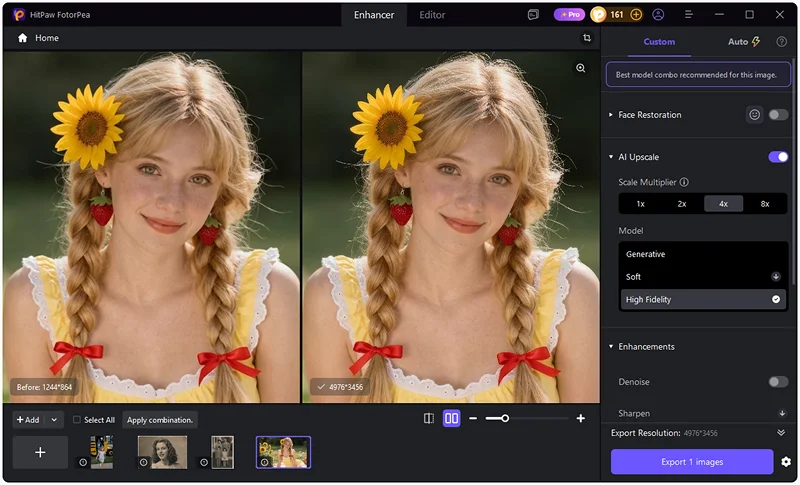800x485 pixels.
Task: Choose the Generative model option
Action: point(704,254)
